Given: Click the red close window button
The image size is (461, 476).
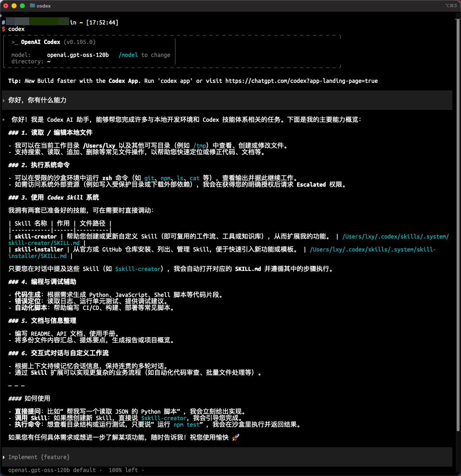Looking at the screenshot, I should click(6, 6).
